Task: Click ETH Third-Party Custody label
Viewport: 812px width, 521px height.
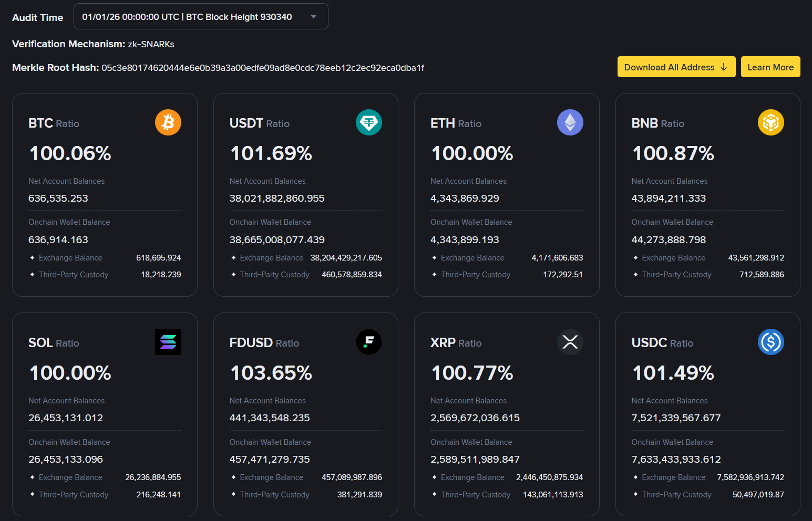Action: [x=476, y=275]
